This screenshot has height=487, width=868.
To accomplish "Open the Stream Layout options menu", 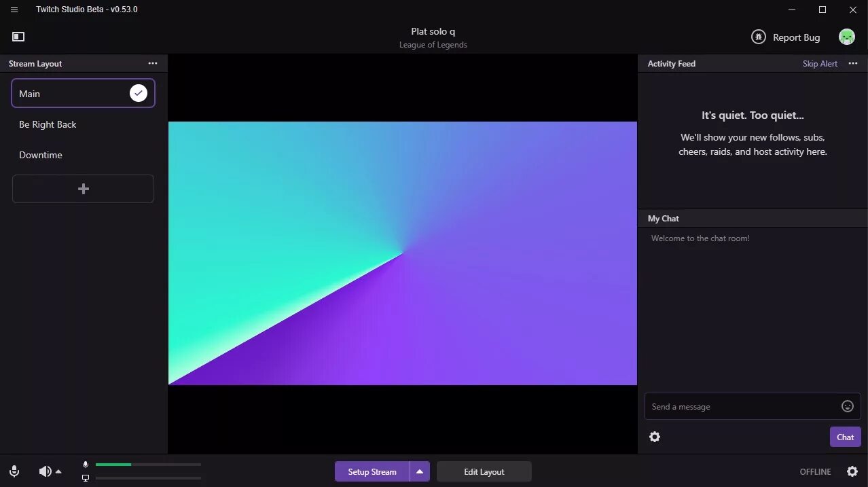I will pos(153,63).
